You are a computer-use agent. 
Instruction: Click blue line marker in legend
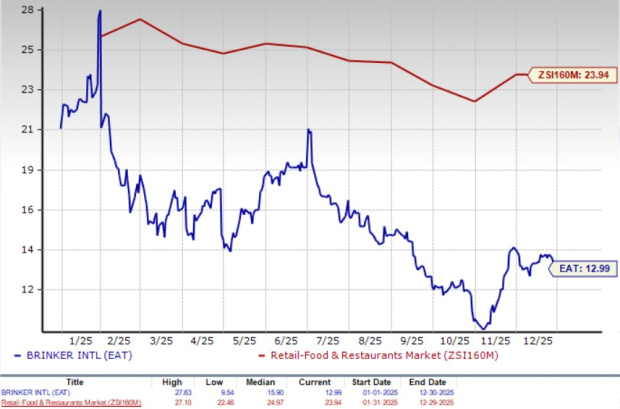click(18, 357)
